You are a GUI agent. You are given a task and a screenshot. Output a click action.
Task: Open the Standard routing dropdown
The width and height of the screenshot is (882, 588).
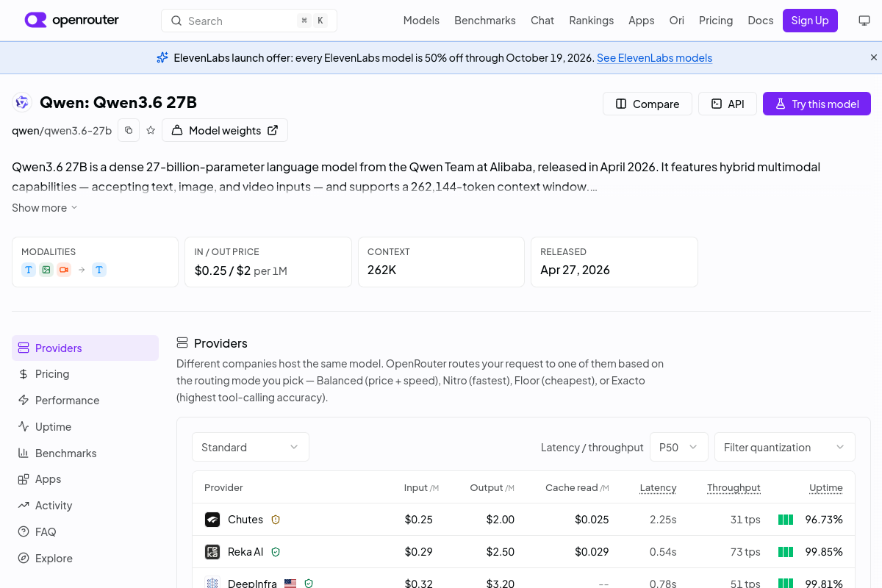tap(251, 447)
